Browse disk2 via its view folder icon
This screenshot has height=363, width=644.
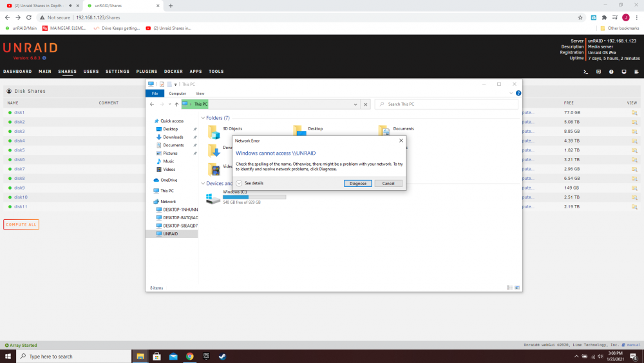coord(634,122)
